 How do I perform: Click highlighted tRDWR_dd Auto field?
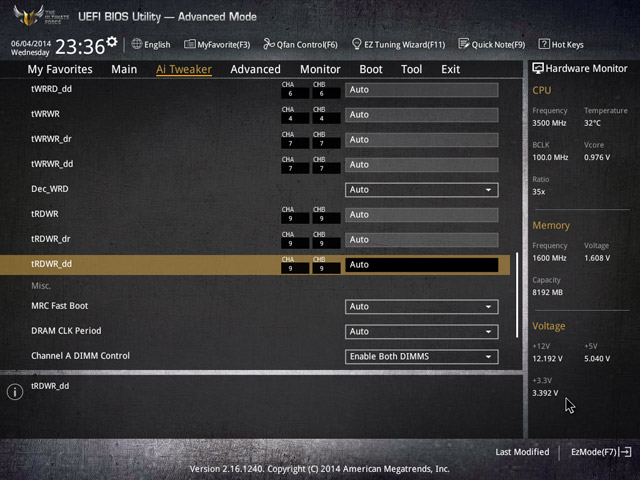[422, 264]
